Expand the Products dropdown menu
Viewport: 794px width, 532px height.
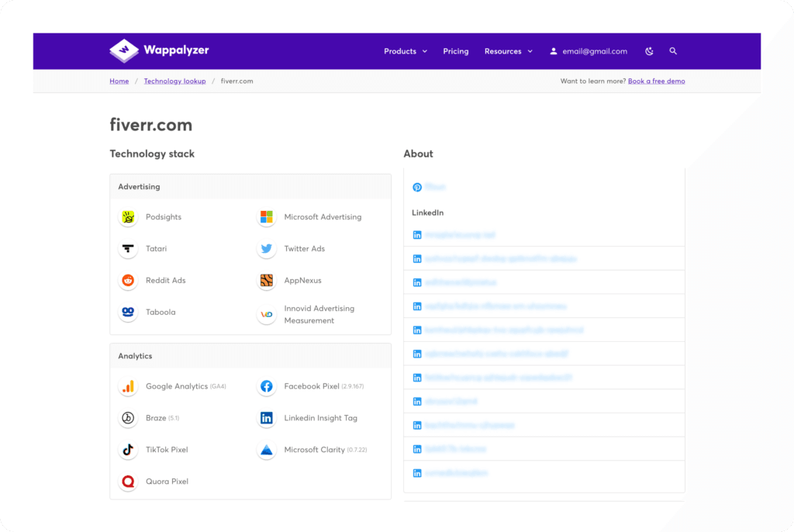[x=406, y=51]
